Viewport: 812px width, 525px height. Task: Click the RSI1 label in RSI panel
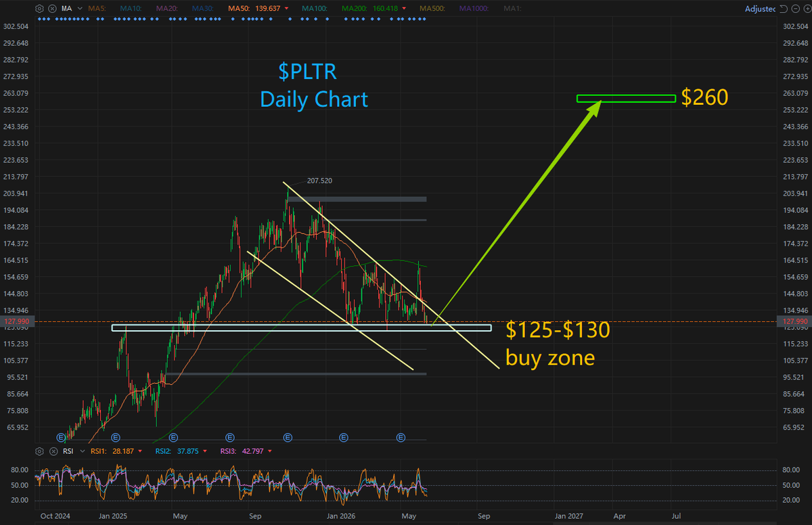[99, 451]
